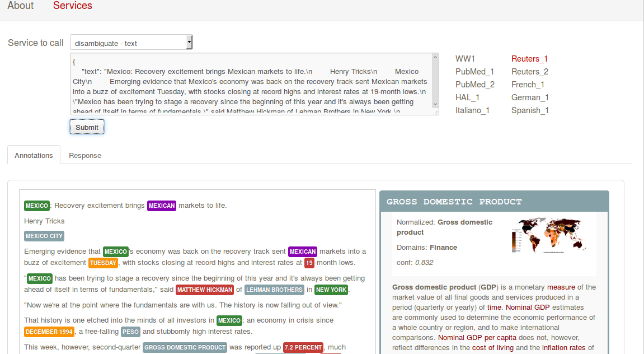Screen dimensions: 644x354
Task: Follow the inflation rates link
Action: pos(563,348)
